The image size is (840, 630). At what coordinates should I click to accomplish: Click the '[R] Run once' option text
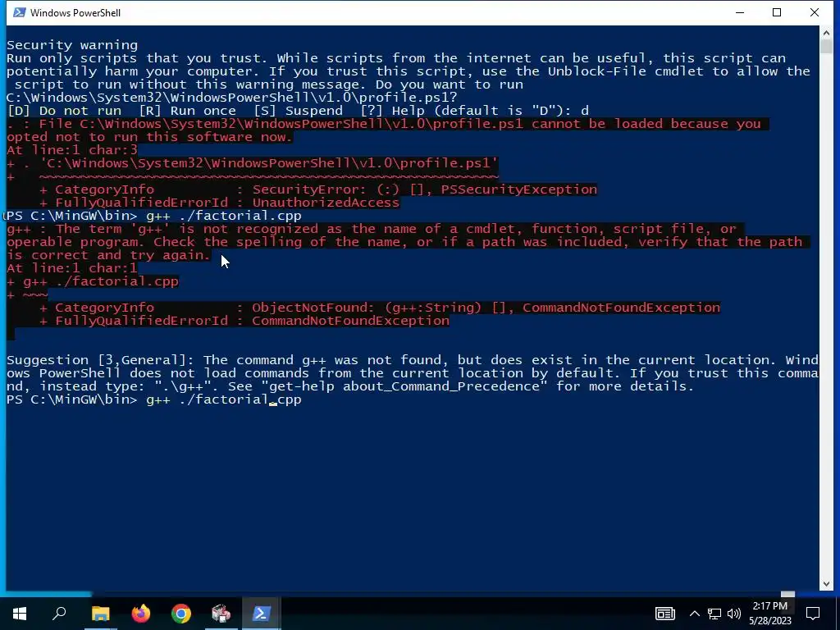point(188,111)
